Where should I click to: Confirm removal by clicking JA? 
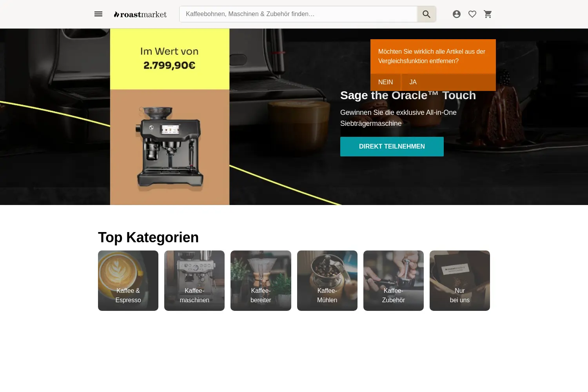point(413,82)
